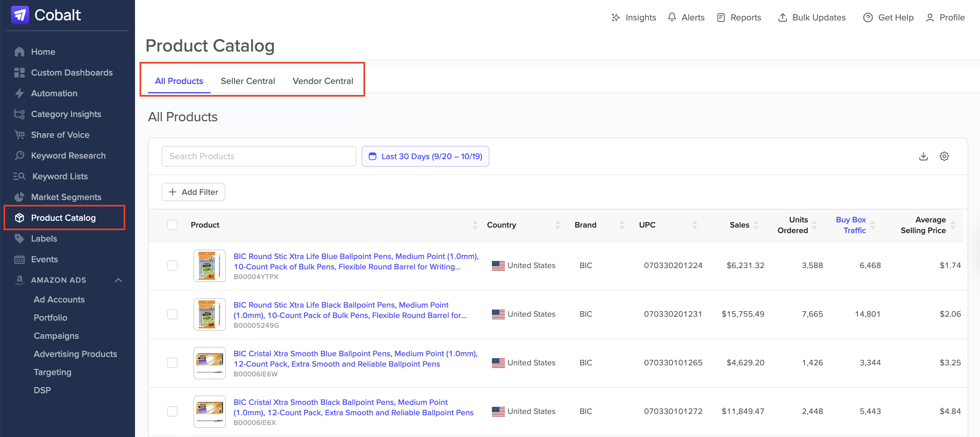Image resolution: width=980 pixels, height=437 pixels.
Task: Open thumbnail of BIC Round Stic Blue pens
Action: point(210,266)
